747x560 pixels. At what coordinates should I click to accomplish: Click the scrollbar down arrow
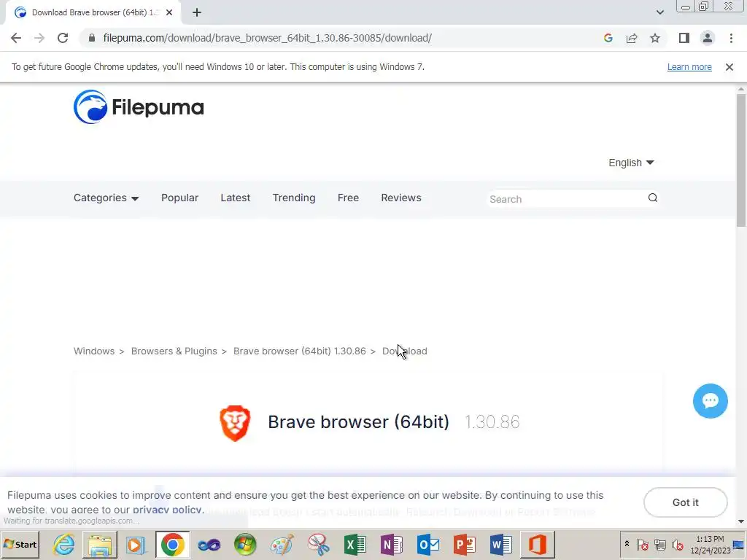(x=741, y=521)
